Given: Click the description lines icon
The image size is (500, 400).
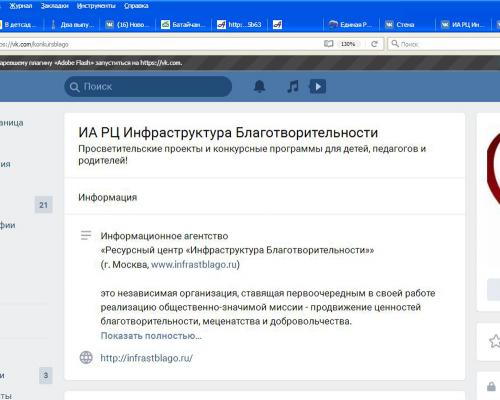Looking at the screenshot, I should tap(86, 235).
